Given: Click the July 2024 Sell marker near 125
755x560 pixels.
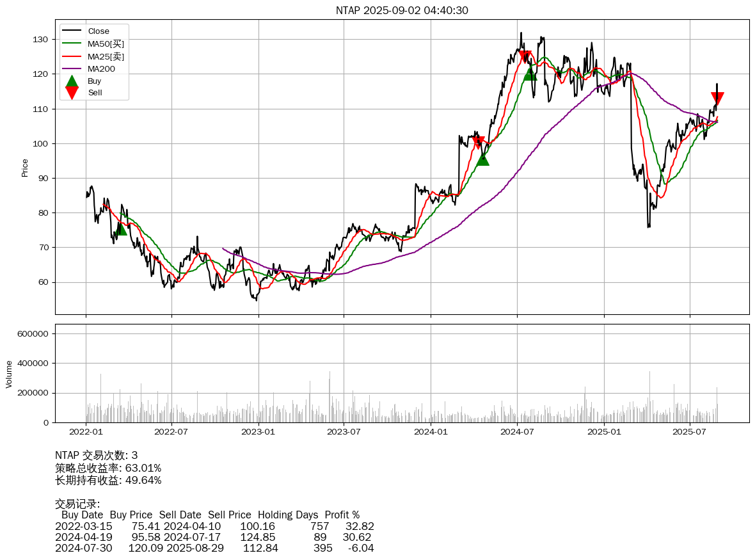Looking at the screenshot, I should tap(525, 58).
